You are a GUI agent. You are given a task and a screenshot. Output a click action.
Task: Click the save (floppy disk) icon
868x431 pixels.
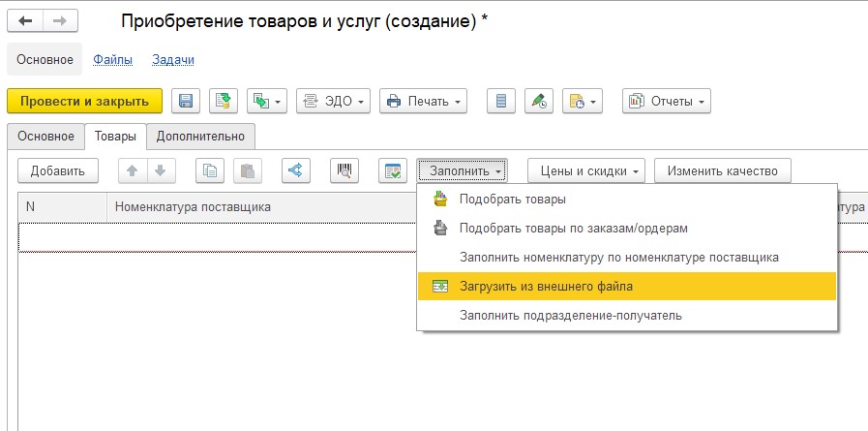(x=186, y=102)
